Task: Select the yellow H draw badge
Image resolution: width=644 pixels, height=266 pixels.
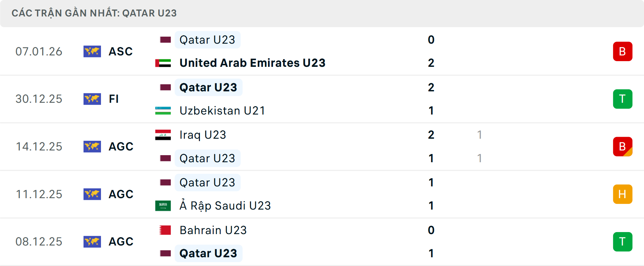Action: click(623, 194)
